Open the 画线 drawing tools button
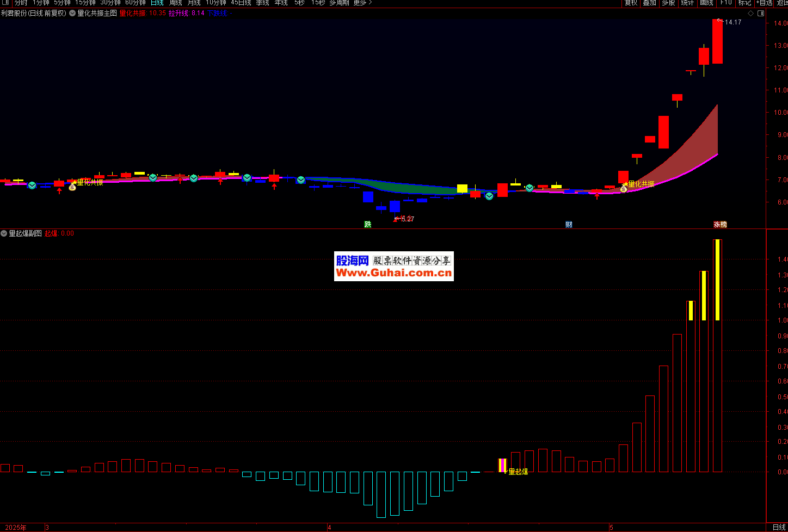 click(x=706, y=3)
